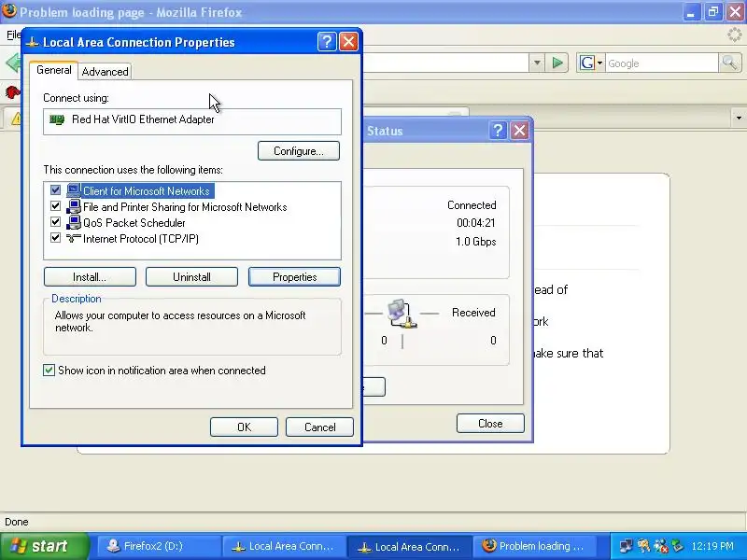Viewport: 747px width, 560px height.
Task: Click the help question mark in Properties dialog
Action: pyautogui.click(x=327, y=42)
